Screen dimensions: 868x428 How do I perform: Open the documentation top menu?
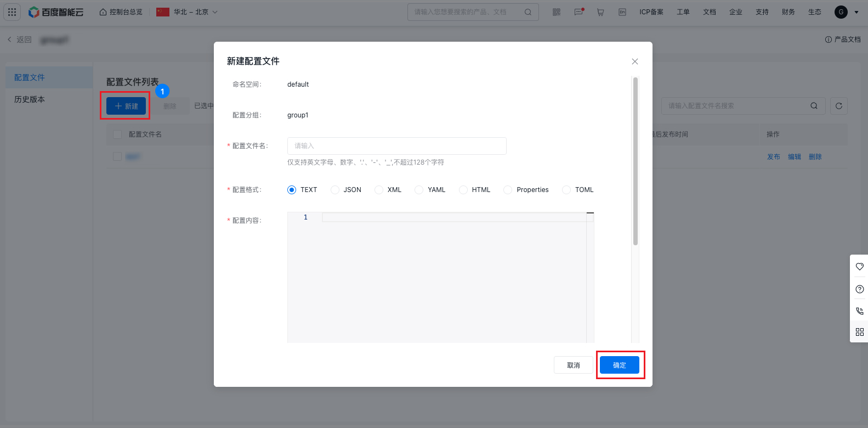tap(710, 12)
